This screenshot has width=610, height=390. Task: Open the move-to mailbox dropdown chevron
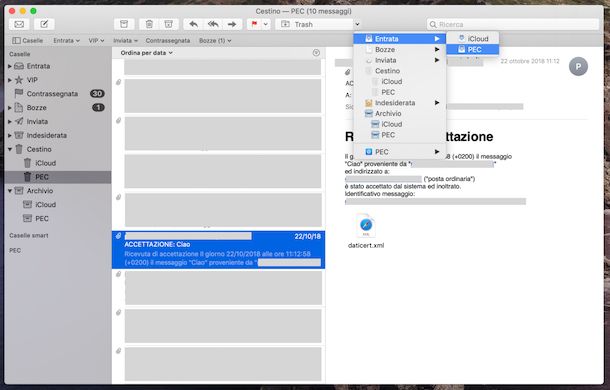click(357, 24)
